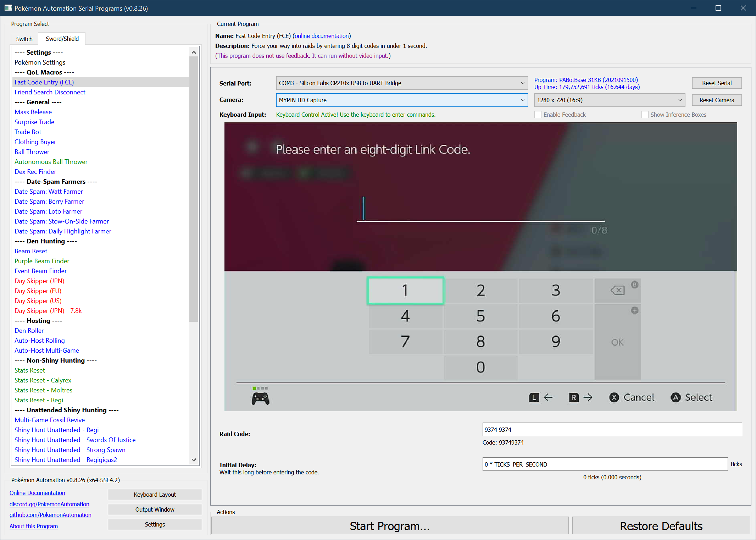The image size is (756, 540).
Task: Click the backspace icon on the keypad
Action: pos(617,290)
